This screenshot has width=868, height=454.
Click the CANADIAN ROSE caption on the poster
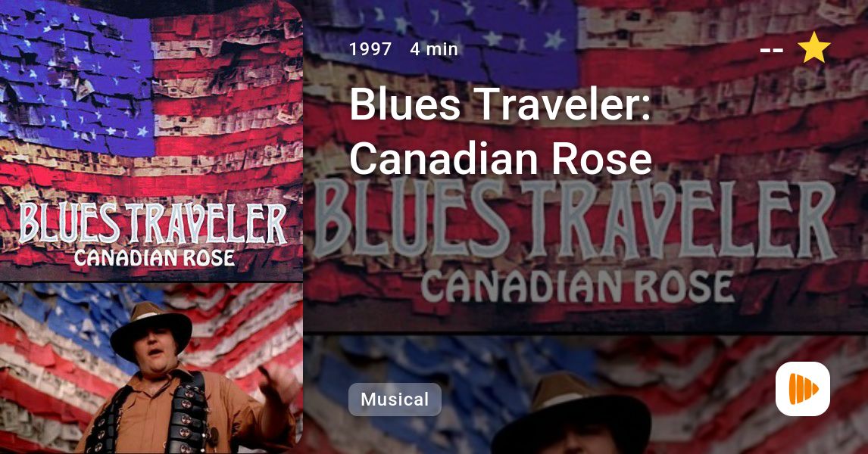click(155, 258)
